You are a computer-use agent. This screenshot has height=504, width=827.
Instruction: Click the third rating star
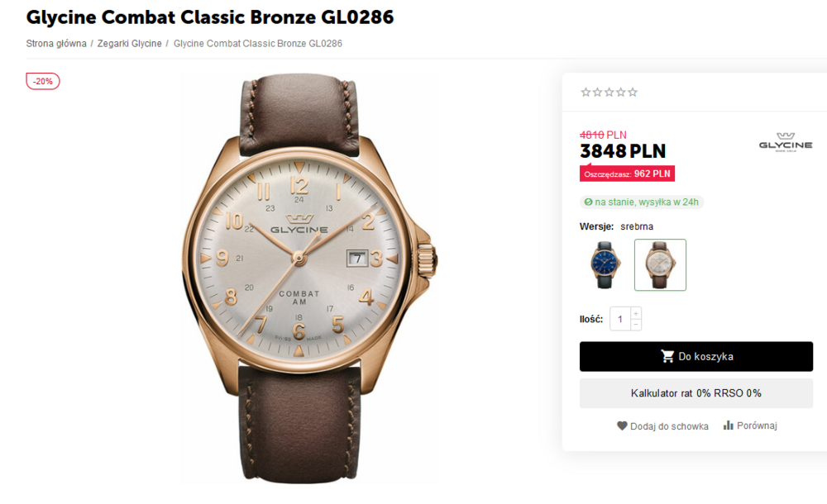click(609, 93)
